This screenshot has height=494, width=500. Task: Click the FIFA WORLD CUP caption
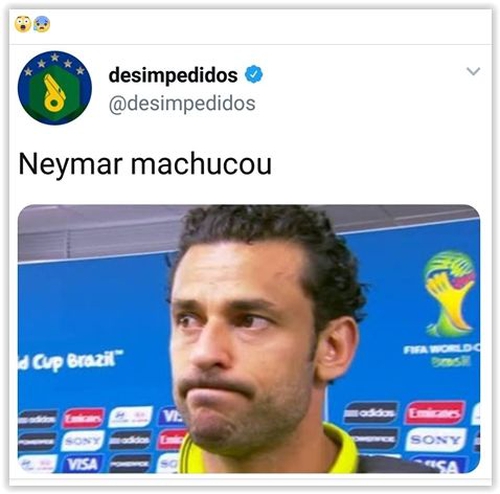pos(442,349)
